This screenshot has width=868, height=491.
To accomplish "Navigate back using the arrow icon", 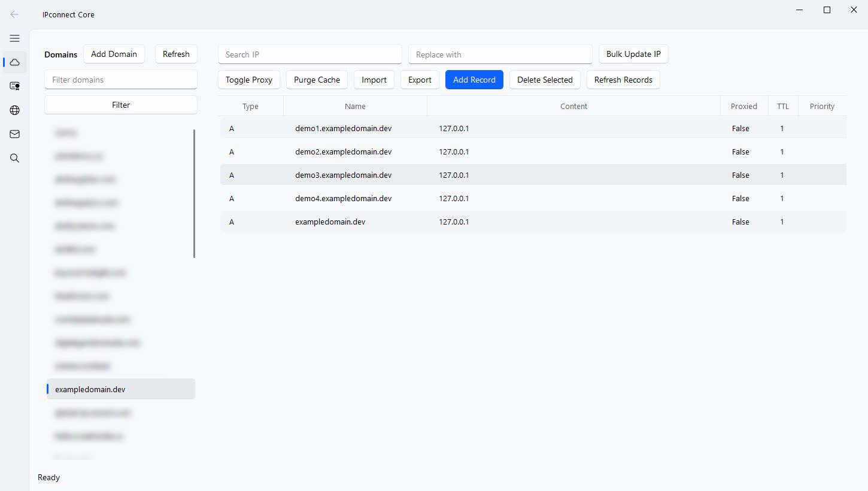I will (x=14, y=14).
